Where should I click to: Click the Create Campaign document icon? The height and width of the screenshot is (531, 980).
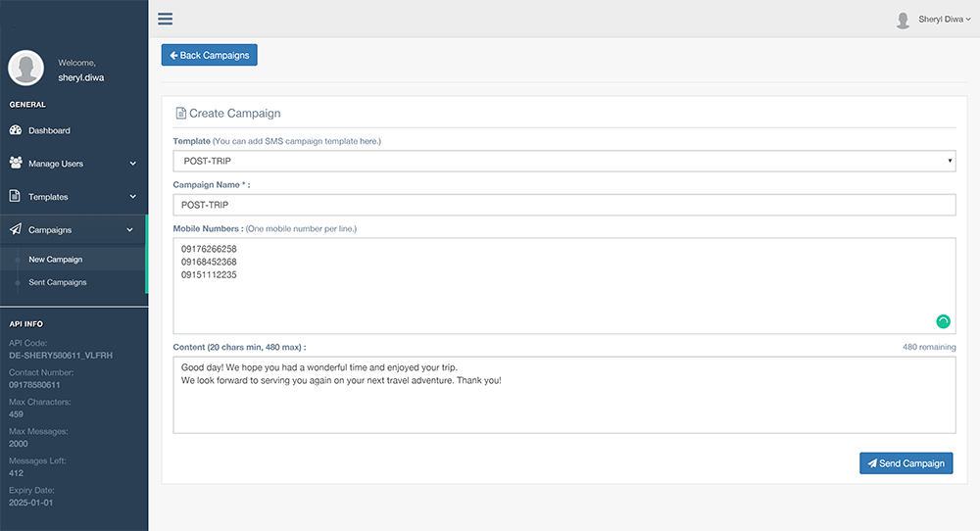tap(180, 113)
